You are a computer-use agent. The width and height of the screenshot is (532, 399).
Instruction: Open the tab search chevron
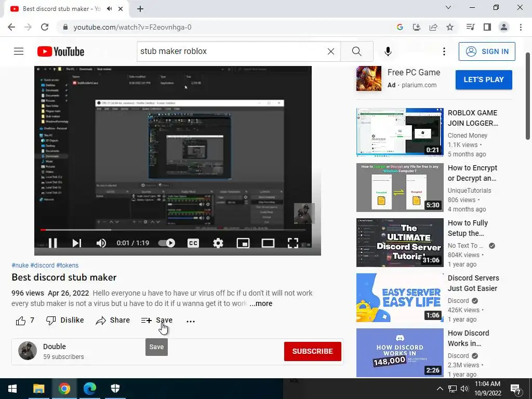coord(448,7)
